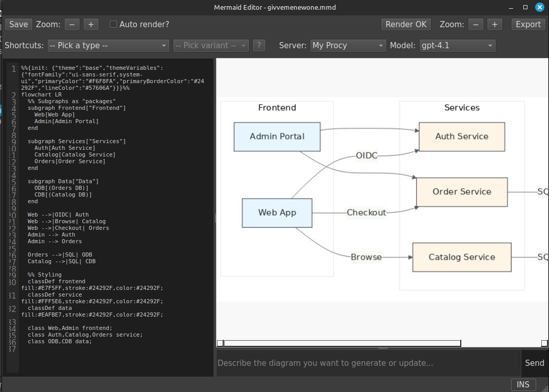
Task: Open the Pick a type shortcuts dropdown
Action: click(x=108, y=46)
